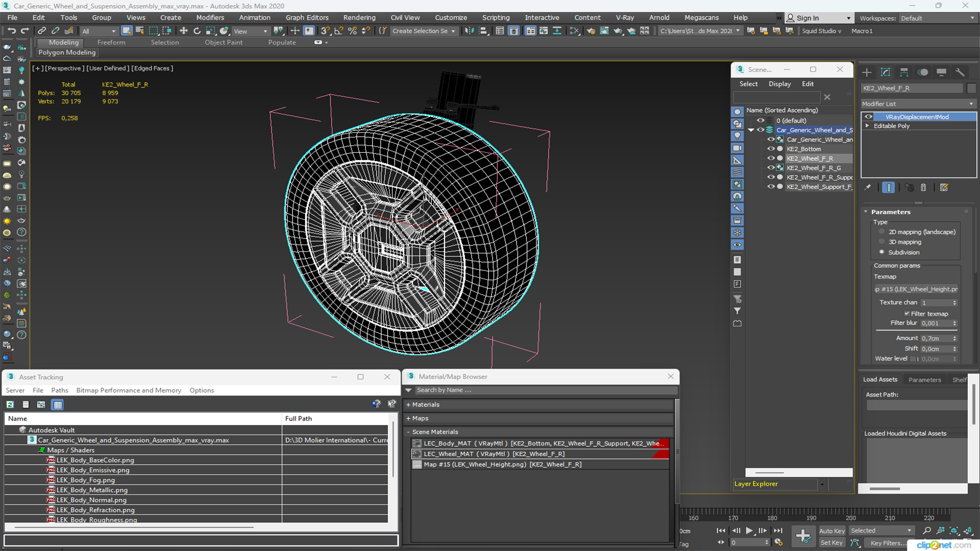Image resolution: width=980 pixels, height=551 pixels.
Task: Click the Material/Map Browser search icon
Action: [x=409, y=390]
